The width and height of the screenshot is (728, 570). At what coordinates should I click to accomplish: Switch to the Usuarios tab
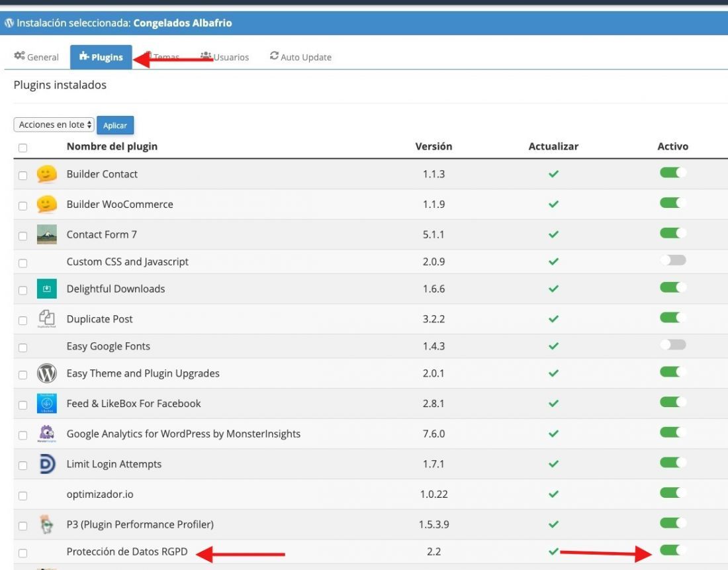click(x=225, y=57)
